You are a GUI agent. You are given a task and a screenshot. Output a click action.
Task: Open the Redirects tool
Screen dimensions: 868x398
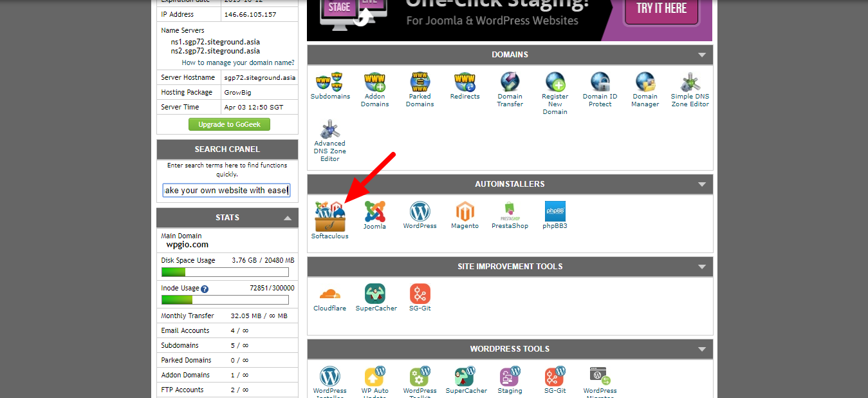[x=465, y=81]
